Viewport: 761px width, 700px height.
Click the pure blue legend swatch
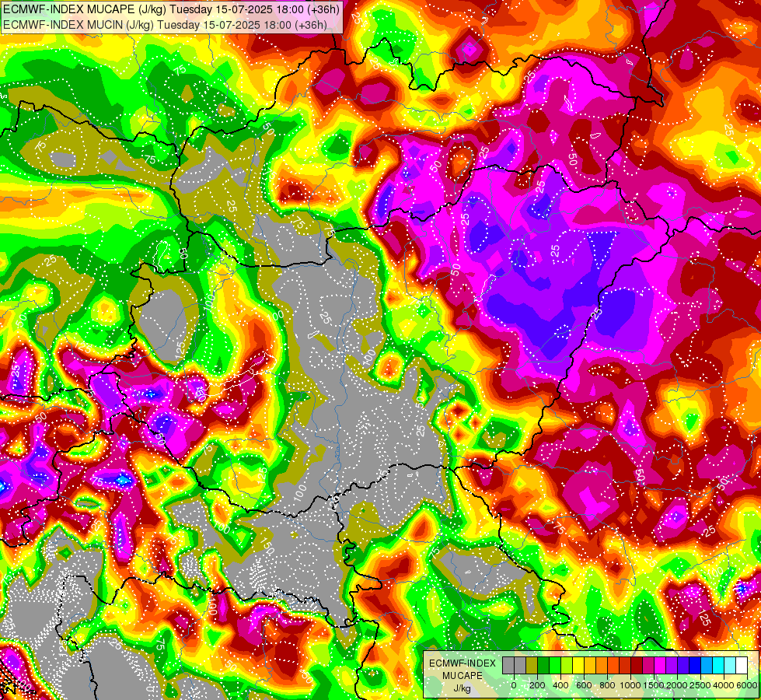[696, 665]
